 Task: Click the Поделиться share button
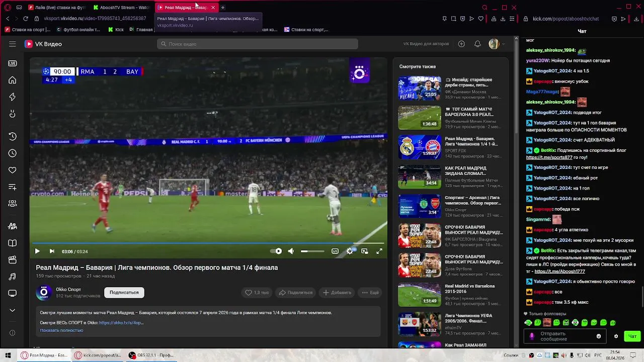point(296,293)
